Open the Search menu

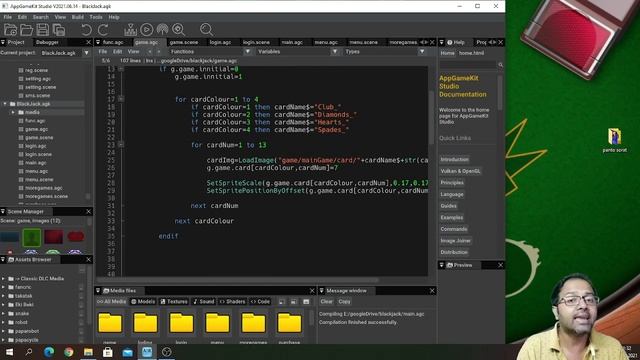point(40,17)
